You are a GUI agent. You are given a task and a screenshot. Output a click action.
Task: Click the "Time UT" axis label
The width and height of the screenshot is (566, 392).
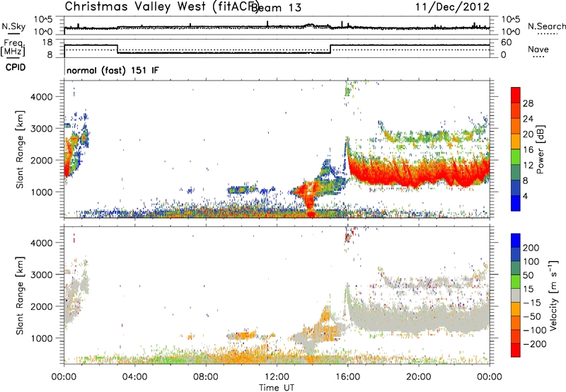tap(277, 388)
